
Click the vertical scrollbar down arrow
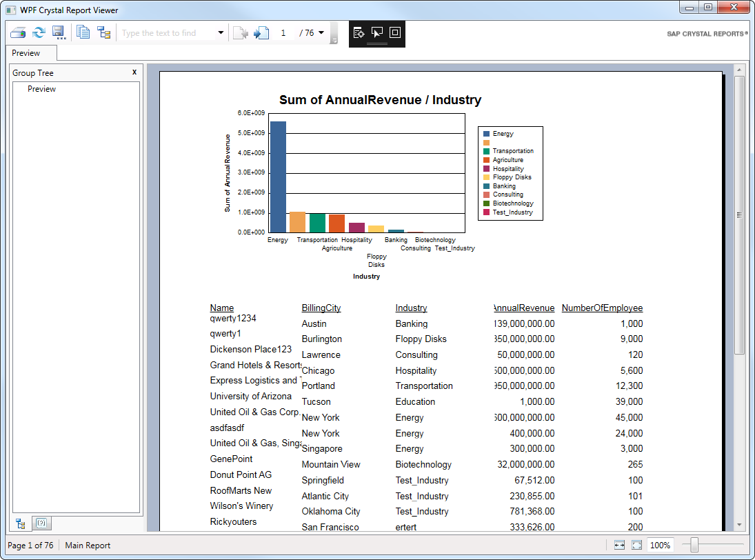coord(739,525)
